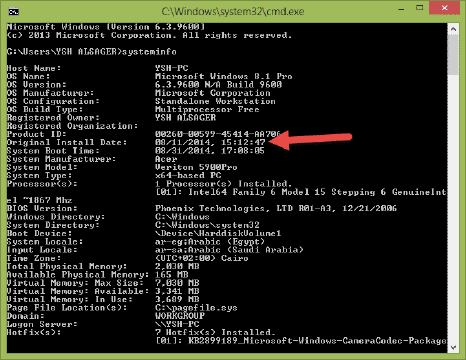This screenshot has height=360, width=466.
Task: Click the Domain value WORKGROUP
Action: point(180,316)
